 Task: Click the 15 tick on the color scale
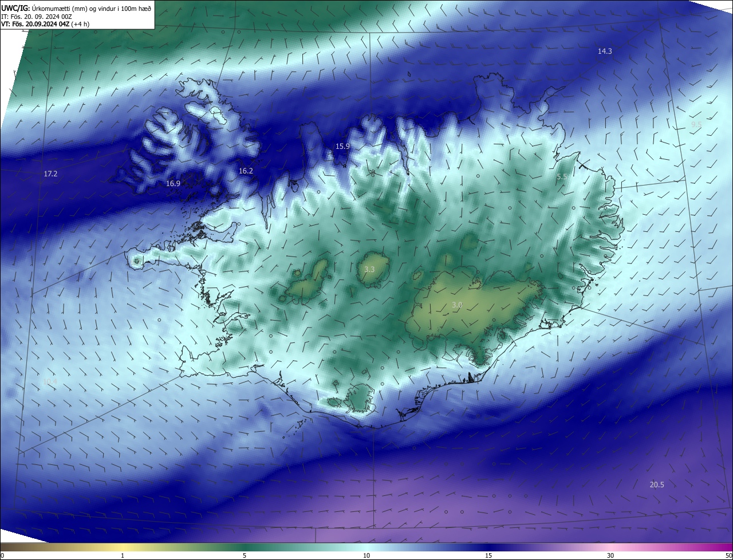(x=488, y=556)
